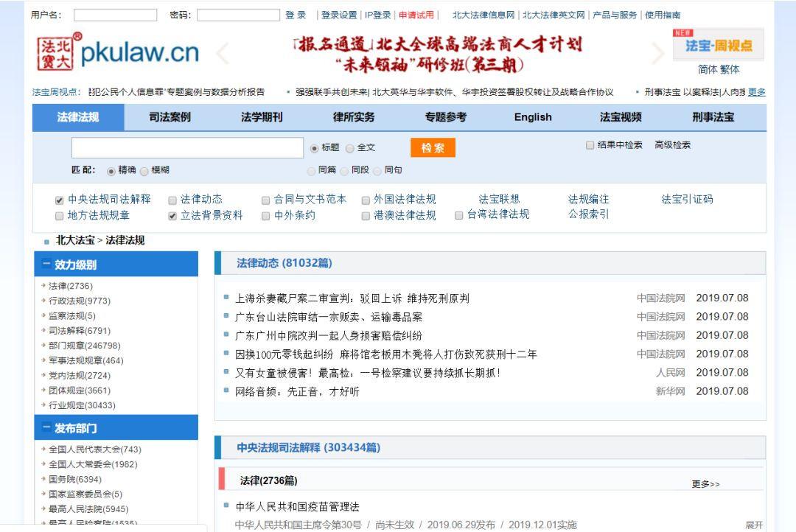Check the 地方法规规章 checkbox
This screenshot has height=532, width=796.
[x=60, y=216]
